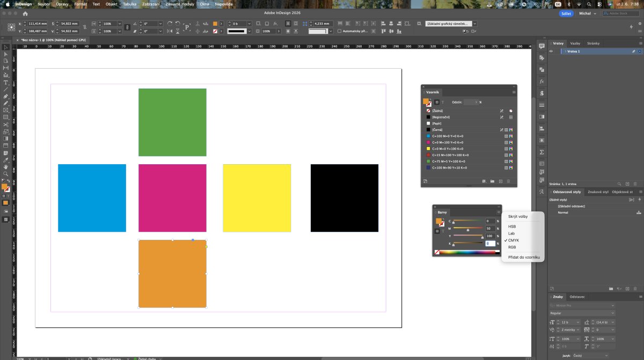Toggle container formatting button in Barvy panel
The width and height of the screenshot is (644, 360).
[x=437, y=231]
